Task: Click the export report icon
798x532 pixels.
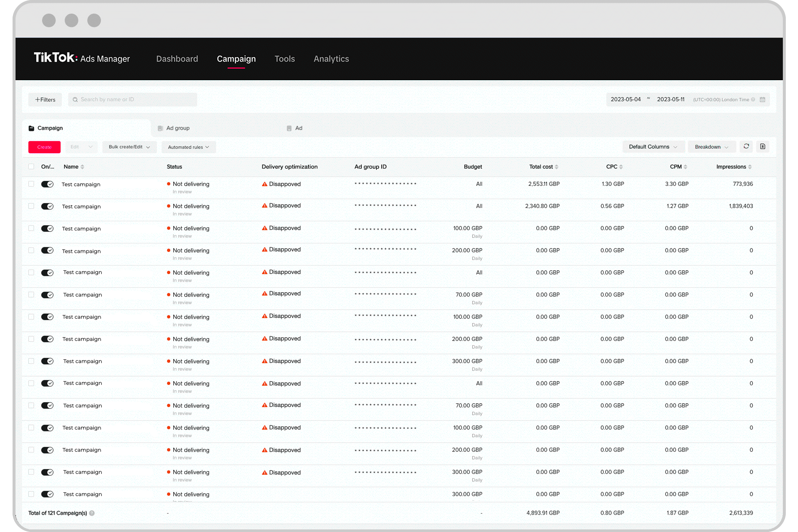Action: pyautogui.click(x=763, y=146)
